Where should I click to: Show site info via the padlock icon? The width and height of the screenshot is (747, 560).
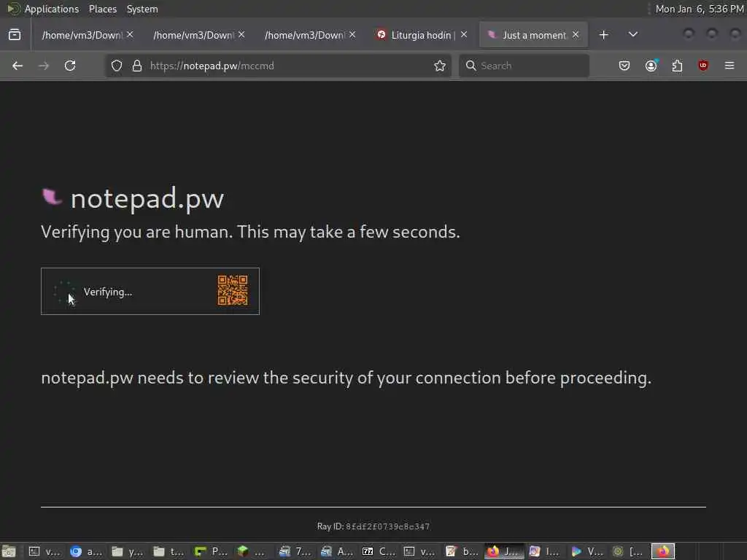(x=137, y=66)
